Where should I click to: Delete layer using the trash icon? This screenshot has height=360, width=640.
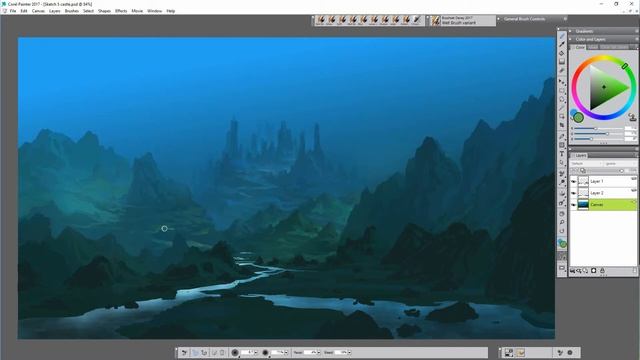(634, 271)
